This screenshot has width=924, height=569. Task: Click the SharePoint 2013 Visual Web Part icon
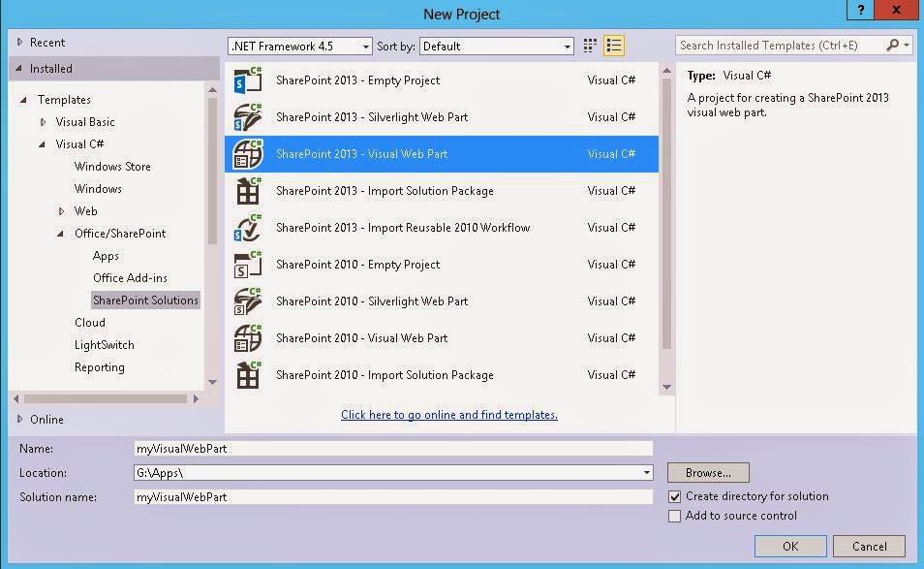tap(248, 154)
